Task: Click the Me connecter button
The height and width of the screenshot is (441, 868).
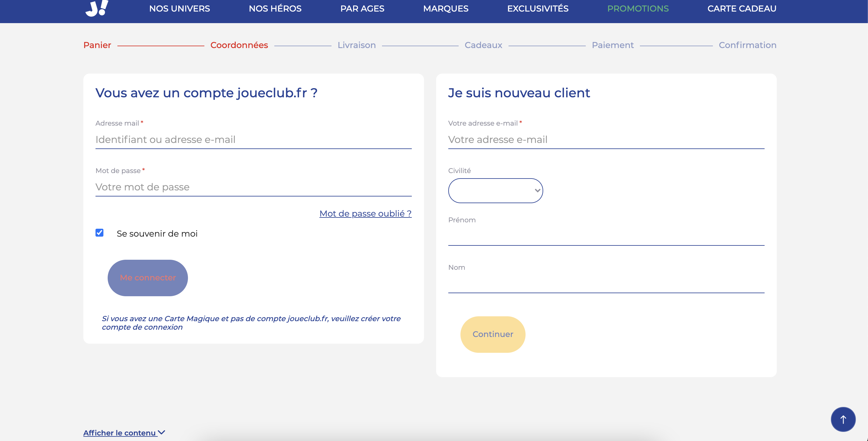Action: tap(148, 278)
